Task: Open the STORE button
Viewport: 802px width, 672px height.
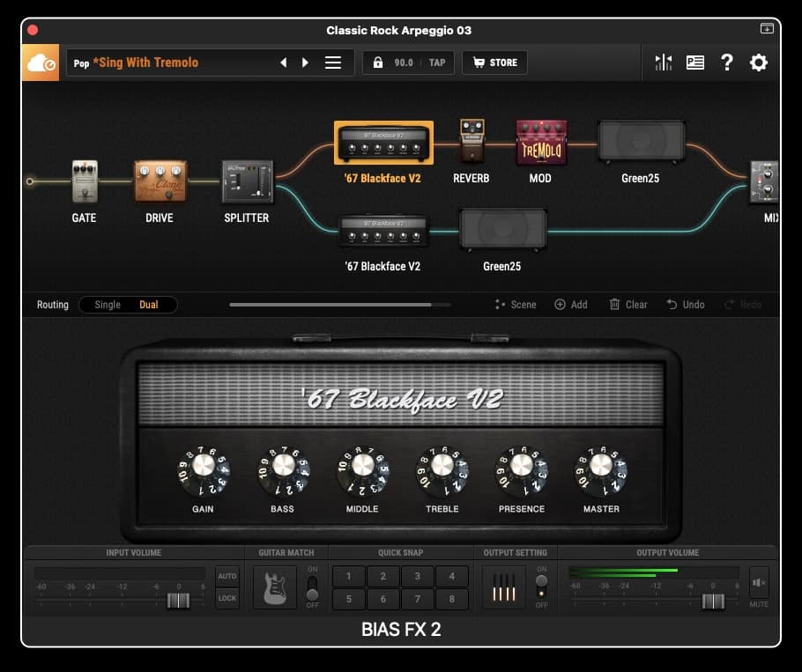Action: (x=494, y=63)
